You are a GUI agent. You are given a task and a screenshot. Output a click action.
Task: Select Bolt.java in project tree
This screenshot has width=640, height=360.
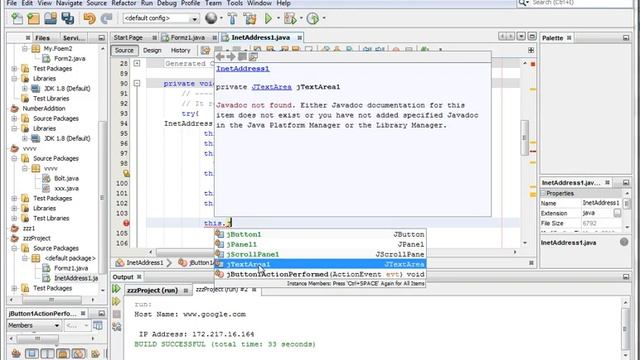pyautogui.click(x=66, y=178)
